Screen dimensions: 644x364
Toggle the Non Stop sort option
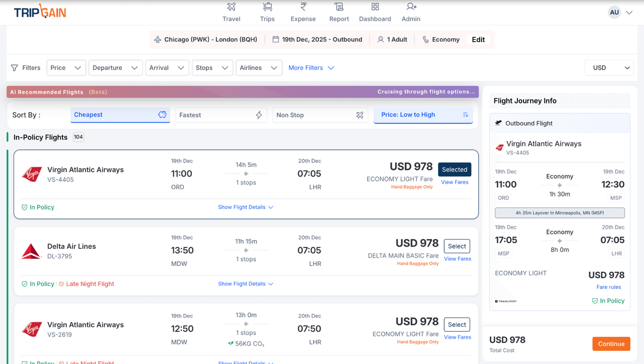tap(320, 115)
